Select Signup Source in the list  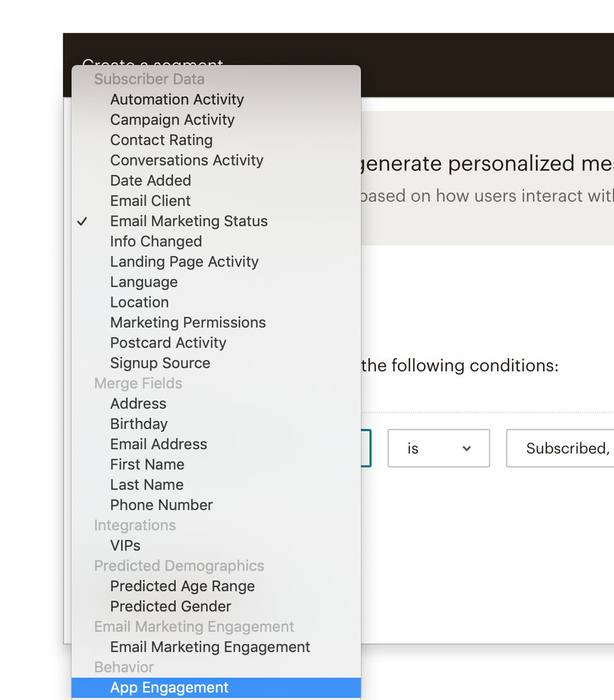click(x=160, y=363)
